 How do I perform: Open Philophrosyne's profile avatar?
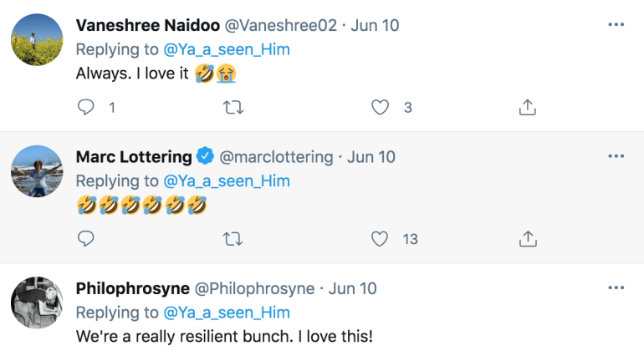point(37,303)
